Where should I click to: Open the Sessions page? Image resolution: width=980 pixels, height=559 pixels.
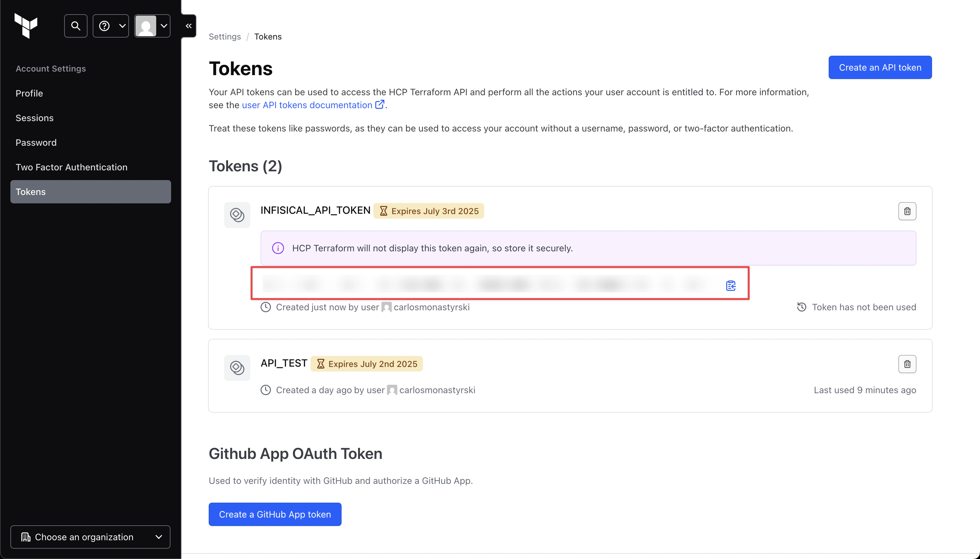(35, 118)
